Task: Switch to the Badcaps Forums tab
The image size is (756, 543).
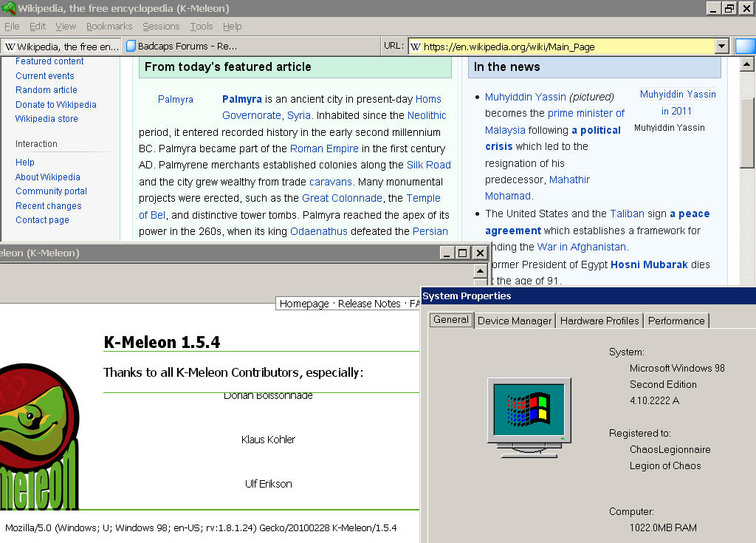Action: pyautogui.click(x=182, y=47)
